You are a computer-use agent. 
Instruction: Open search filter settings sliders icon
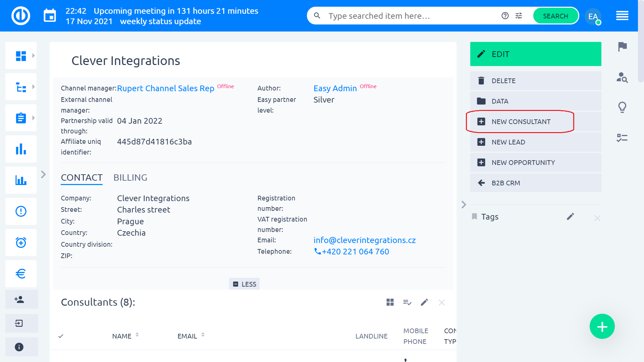(519, 16)
